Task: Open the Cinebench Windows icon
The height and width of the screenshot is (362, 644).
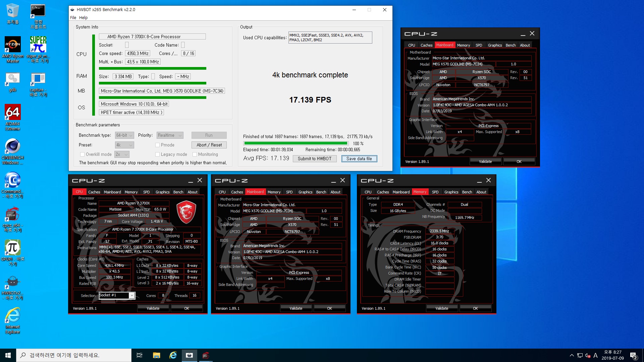Action: pyautogui.click(x=13, y=152)
